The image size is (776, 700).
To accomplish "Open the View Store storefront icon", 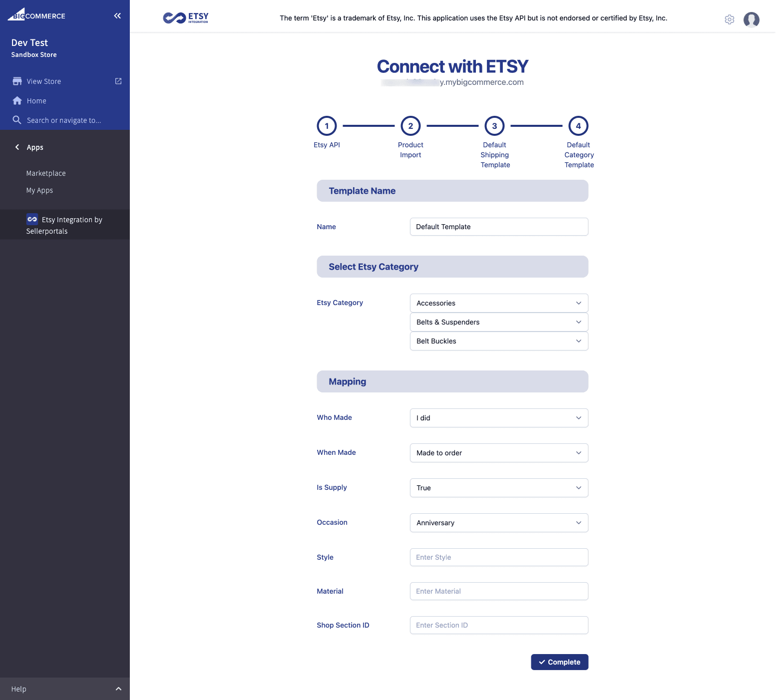I will pyautogui.click(x=17, y=81).
